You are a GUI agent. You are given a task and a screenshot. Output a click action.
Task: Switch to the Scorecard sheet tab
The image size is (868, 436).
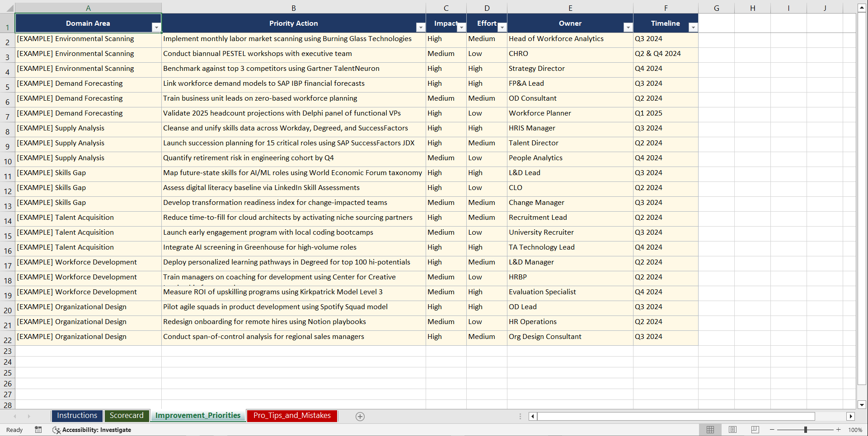pos(127,415)
